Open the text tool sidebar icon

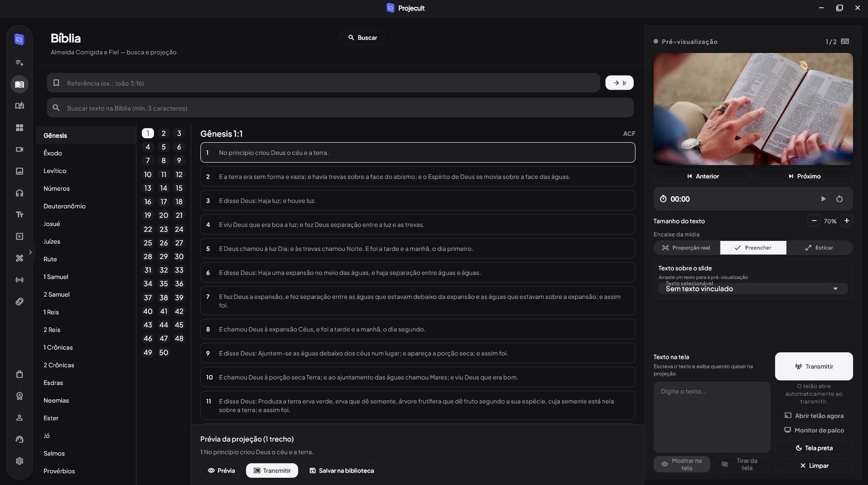(x=19, y=215)
